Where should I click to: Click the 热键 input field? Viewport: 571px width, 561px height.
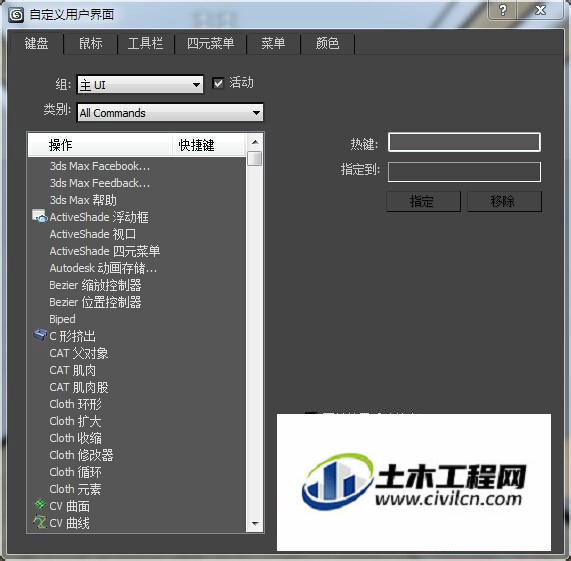[464, 142]
